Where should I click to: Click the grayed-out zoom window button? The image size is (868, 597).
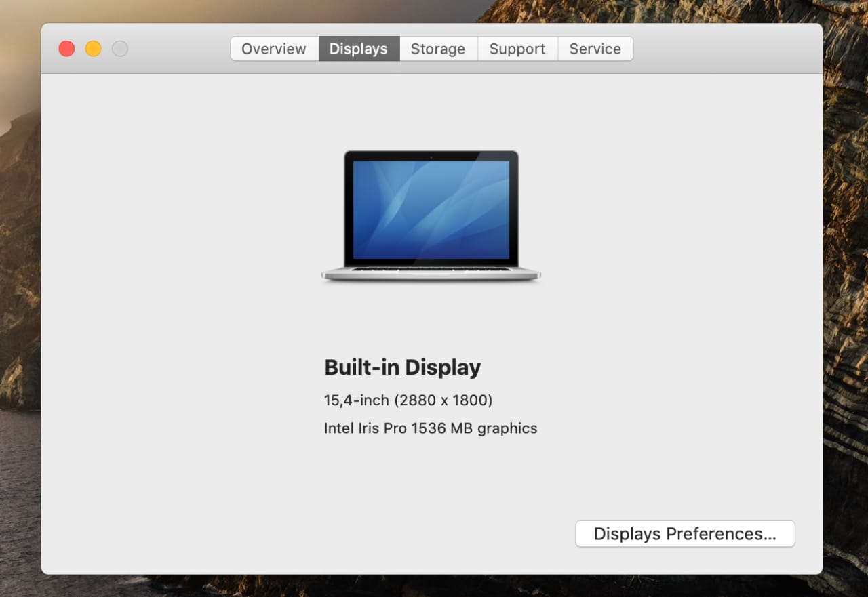tap(120, 49)
